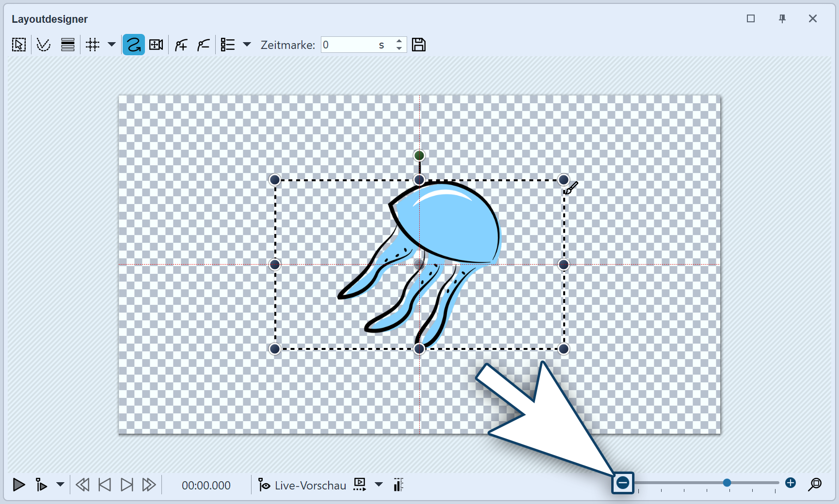Click the striped lines icon in toolbar
Image resolution: width=839 pixels, height=504 pixels.
pyautogui.click(x=68, y=45)
